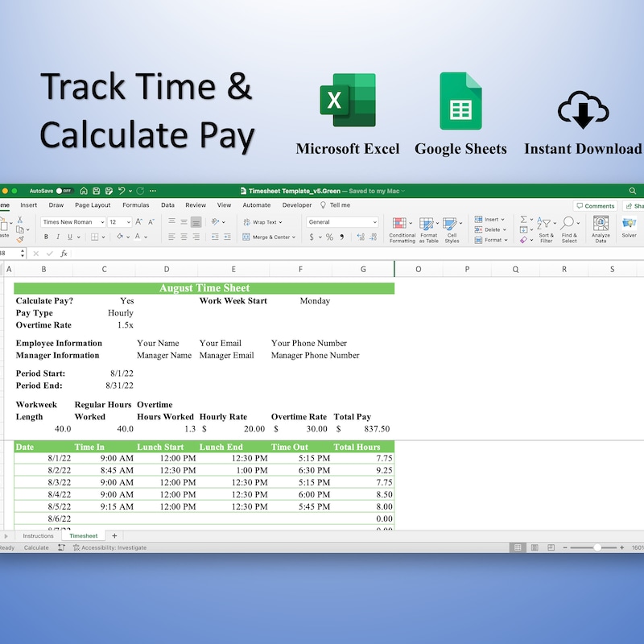Screen dimensions: 644x644
Task: Expand the Undo history dropdown arrow
Action: point(130,191)
